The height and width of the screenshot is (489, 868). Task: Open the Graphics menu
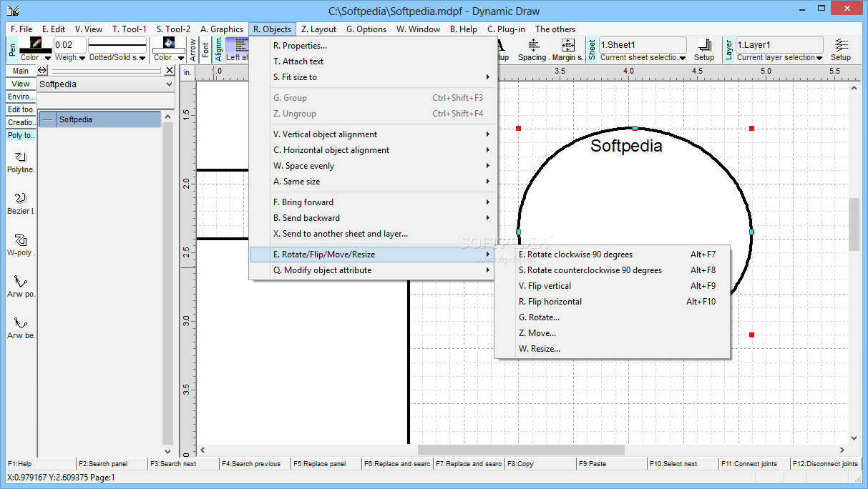[x=222, y=29]
